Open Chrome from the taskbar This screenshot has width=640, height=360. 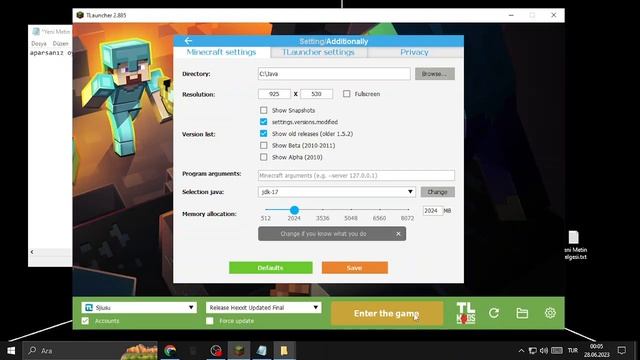pyautogui.click(x=170, y=351)
